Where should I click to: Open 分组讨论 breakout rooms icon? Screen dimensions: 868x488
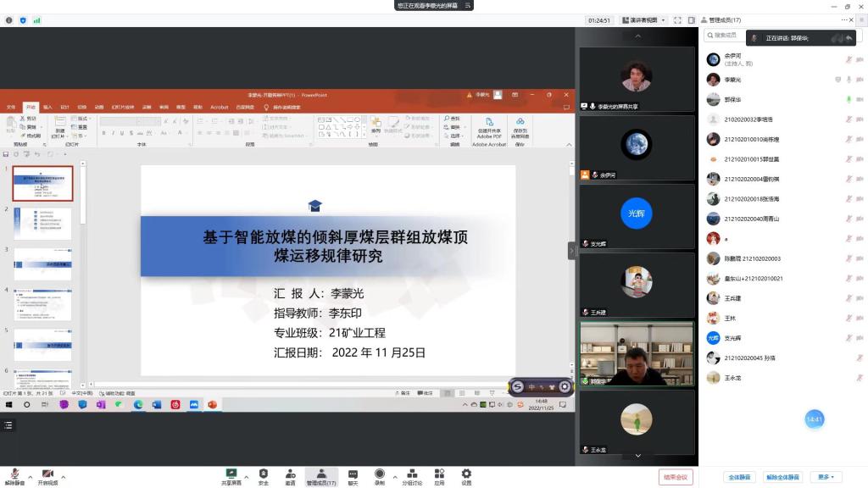pos(412,474)
